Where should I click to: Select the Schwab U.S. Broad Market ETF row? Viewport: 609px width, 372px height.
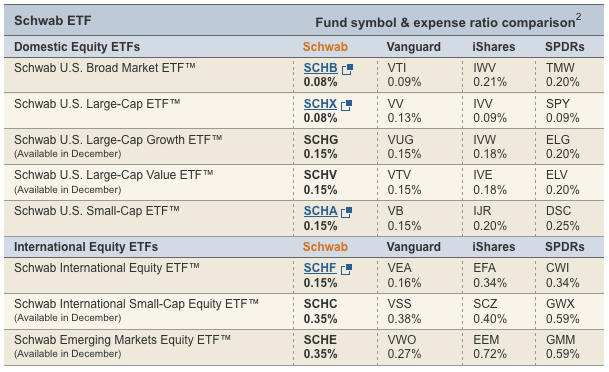[304, 75]
